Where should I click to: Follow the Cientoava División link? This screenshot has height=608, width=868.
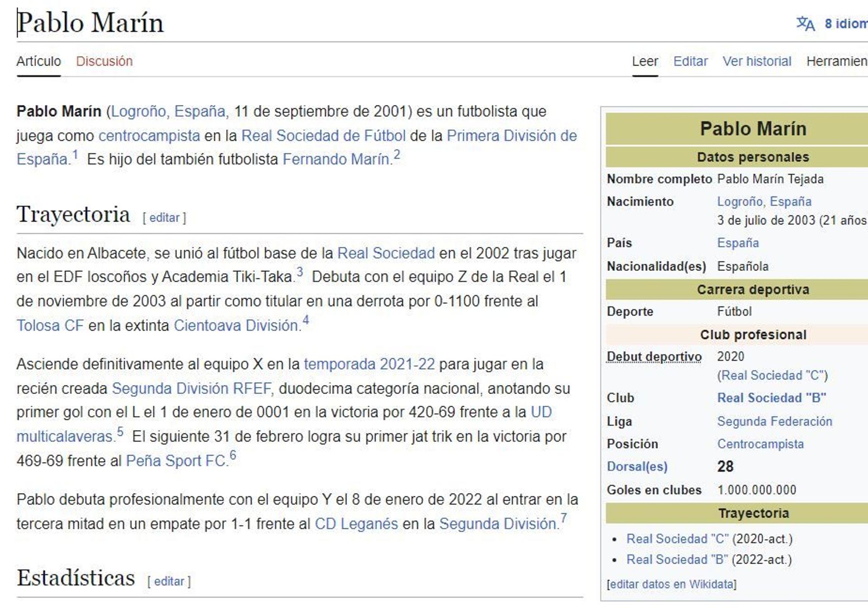click(236, 326)
